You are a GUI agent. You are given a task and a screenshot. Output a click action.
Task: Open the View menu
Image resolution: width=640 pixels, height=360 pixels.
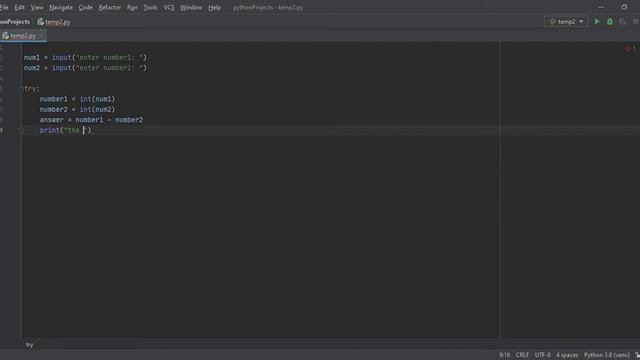coord(37,7)
